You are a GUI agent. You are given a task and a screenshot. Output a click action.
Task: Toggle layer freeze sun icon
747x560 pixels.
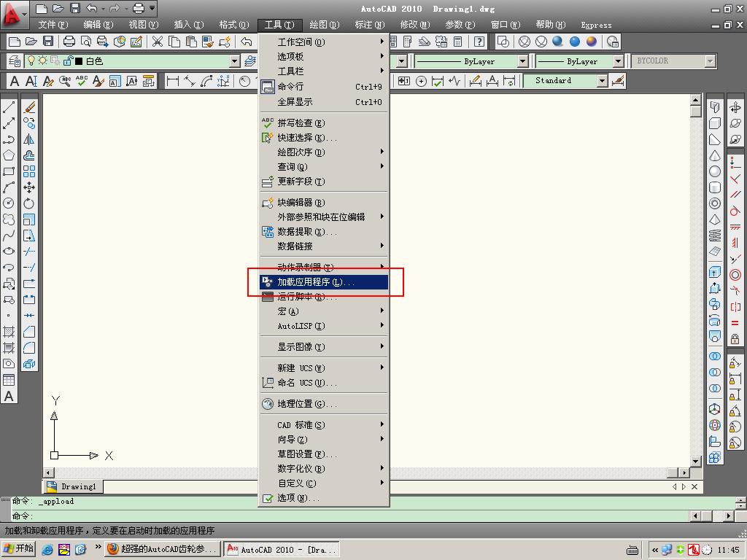[43, 61]
